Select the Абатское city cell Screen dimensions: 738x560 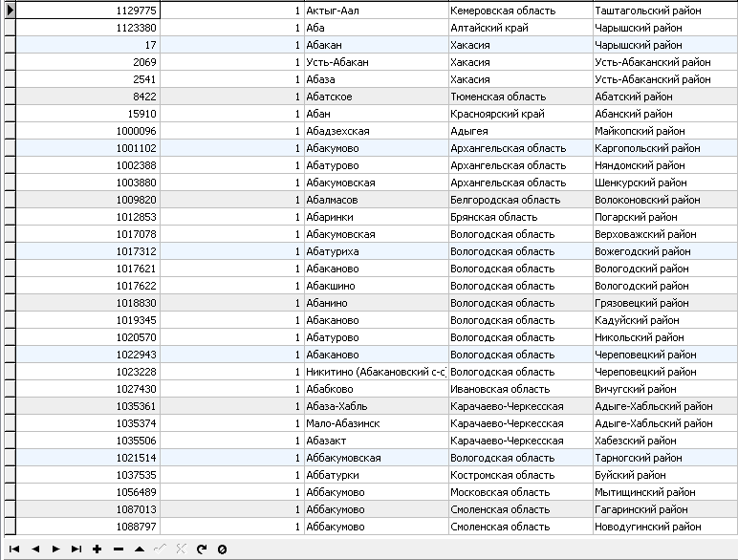(x=375, y=97)
